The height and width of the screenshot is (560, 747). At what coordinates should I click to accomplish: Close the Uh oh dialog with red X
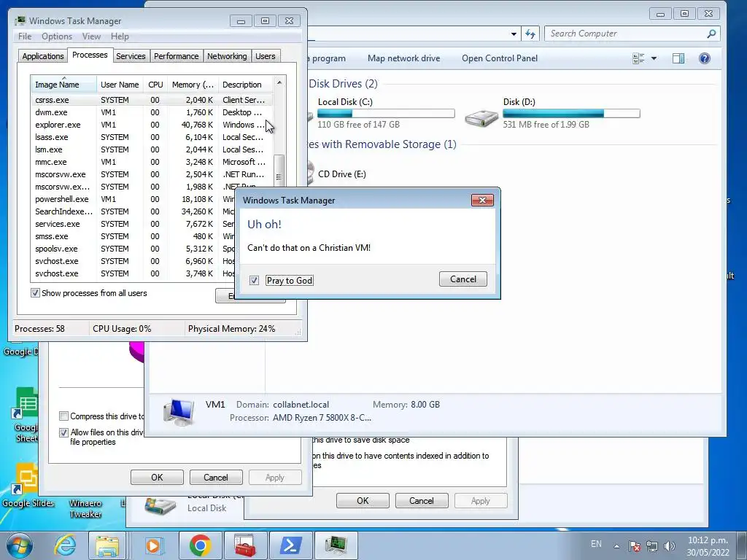(482, 200)
